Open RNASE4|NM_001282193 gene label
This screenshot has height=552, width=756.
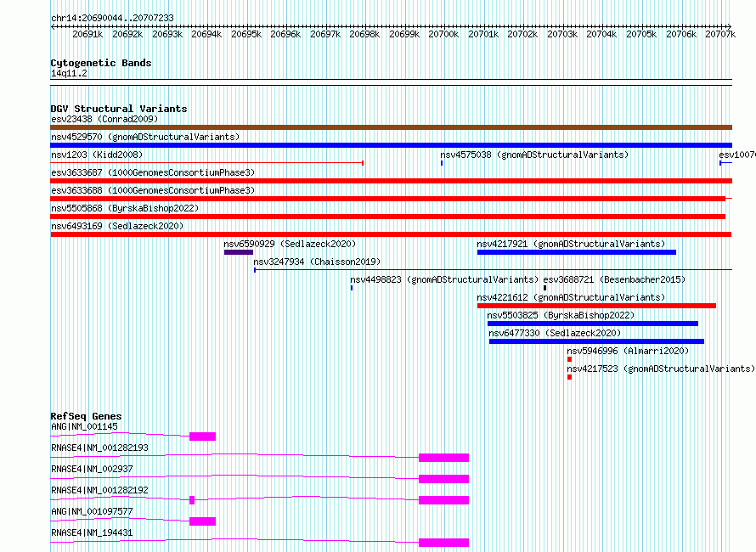99,448
